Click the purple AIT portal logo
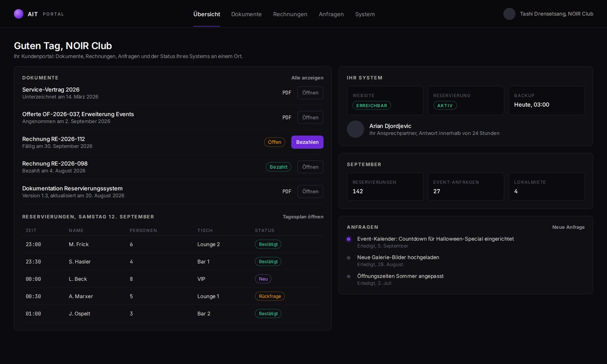The width and height of the screenshot is (607, 364). click(19, 14)
